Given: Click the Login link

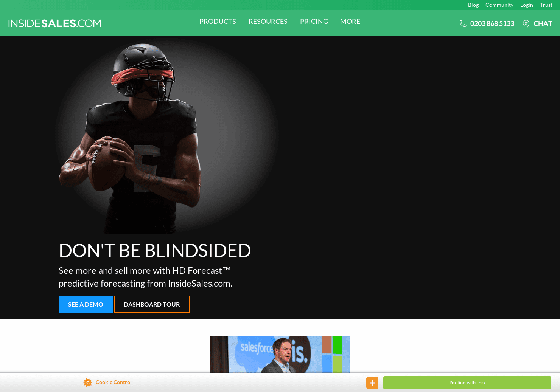Looking at the screenshot, I should click(526, 5).
